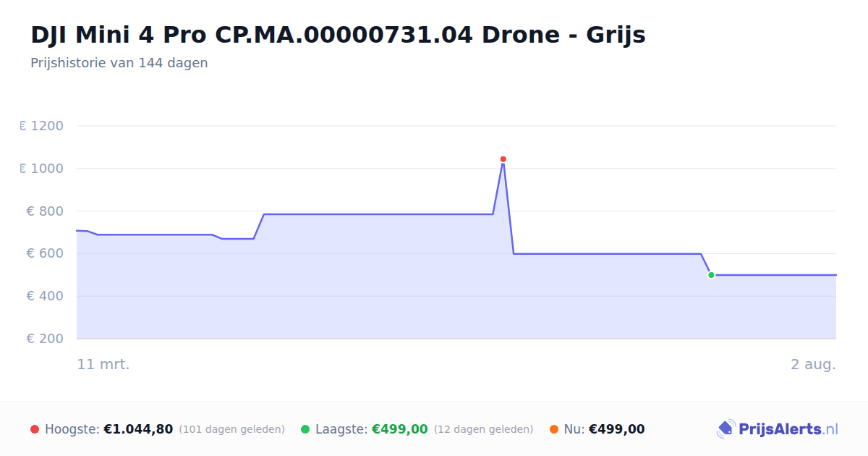Image resolution: width=868 pixels, height=456 pixels.
Task: Click the 'Hoogste:' label
Action: pyautogui.click(x=72, y=429)
